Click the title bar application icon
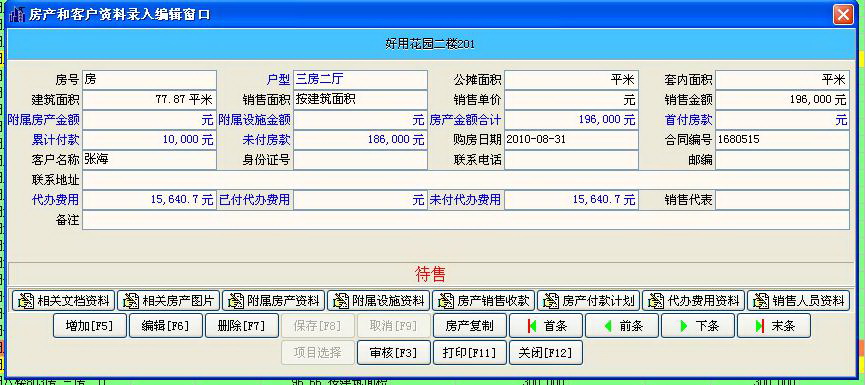The height and width of the screenshot is (385, 865). click(18, 14)
